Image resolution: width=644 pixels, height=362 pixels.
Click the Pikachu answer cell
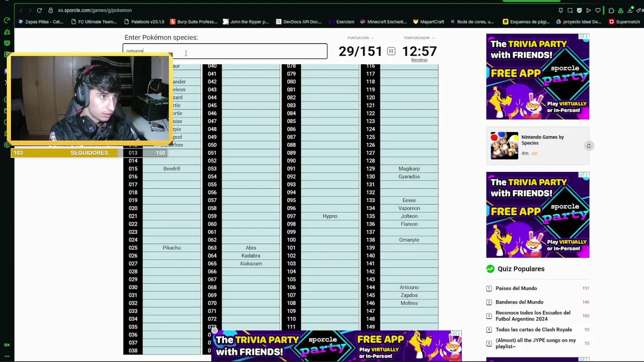[172, 248]
